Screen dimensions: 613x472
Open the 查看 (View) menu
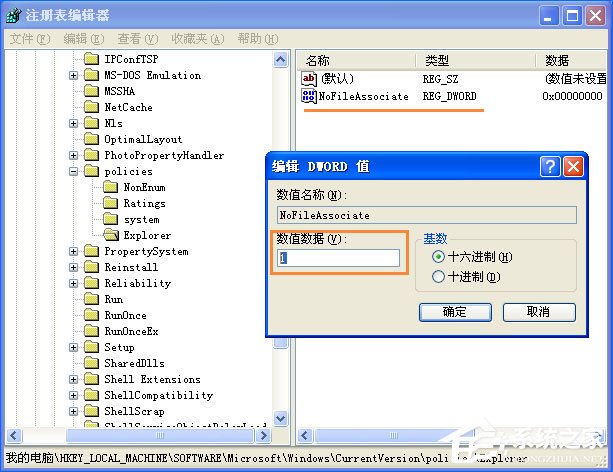(138, 39)
